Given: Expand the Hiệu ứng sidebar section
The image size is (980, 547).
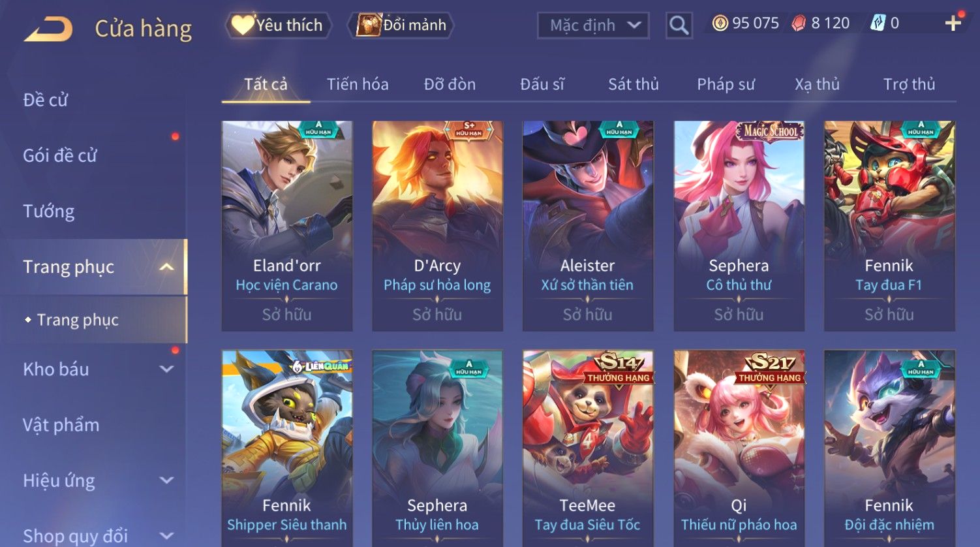Looking at the screenshot, I should 167,480.
